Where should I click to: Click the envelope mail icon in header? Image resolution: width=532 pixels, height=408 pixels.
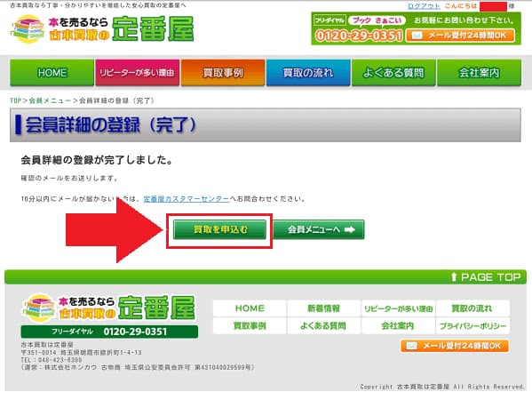coord(417,36)
